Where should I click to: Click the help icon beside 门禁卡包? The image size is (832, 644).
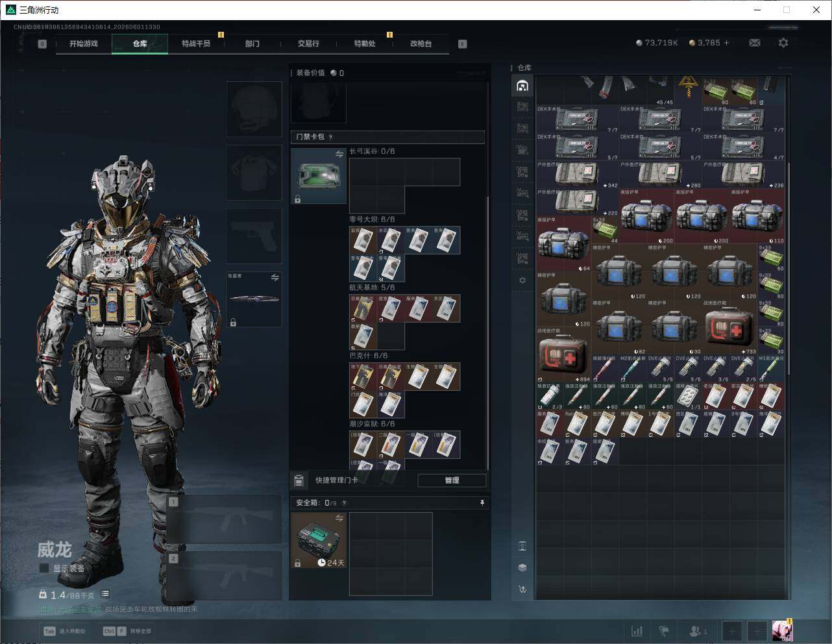[x=331, y=137]
